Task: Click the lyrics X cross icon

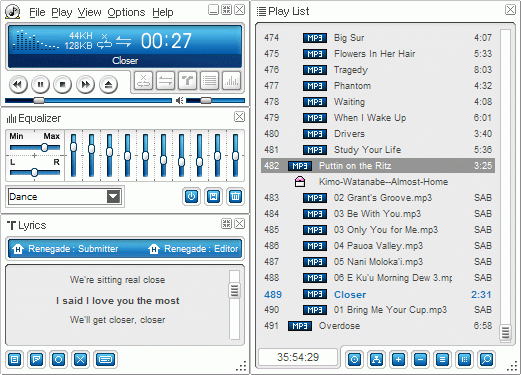Action: tap(80, 359)
